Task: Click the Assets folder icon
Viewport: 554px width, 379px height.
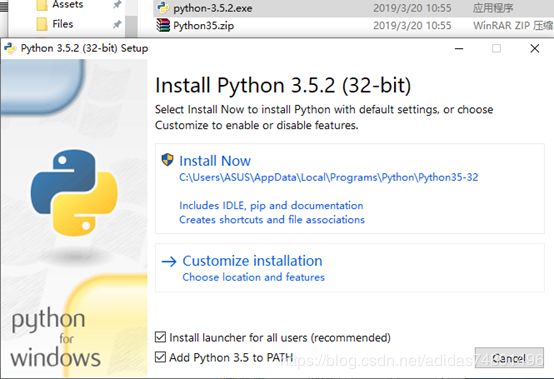Action: coord(42,5)
